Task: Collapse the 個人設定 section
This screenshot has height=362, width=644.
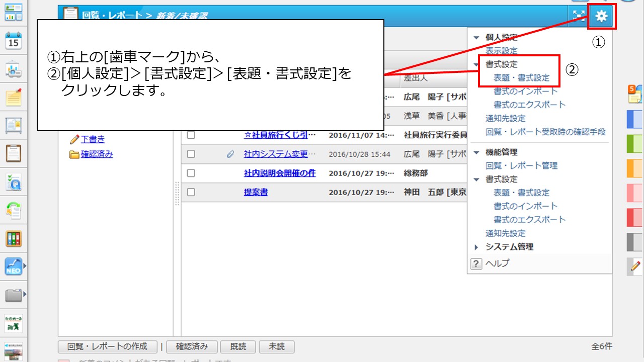Action: pos(476,37)
